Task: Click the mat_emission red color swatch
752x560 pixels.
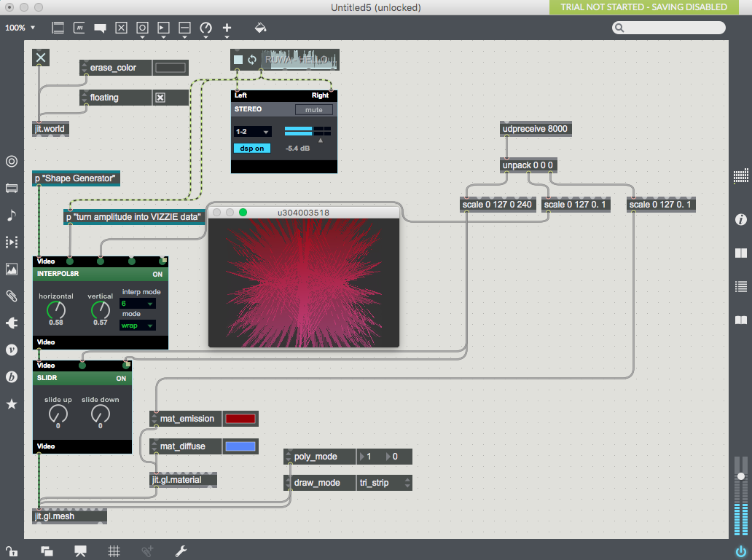Action: point(240,419)
